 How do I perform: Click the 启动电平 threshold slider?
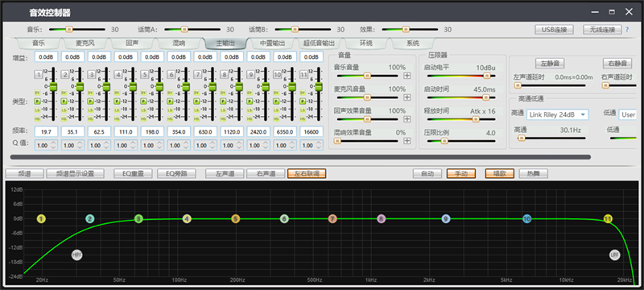[461, 76]
